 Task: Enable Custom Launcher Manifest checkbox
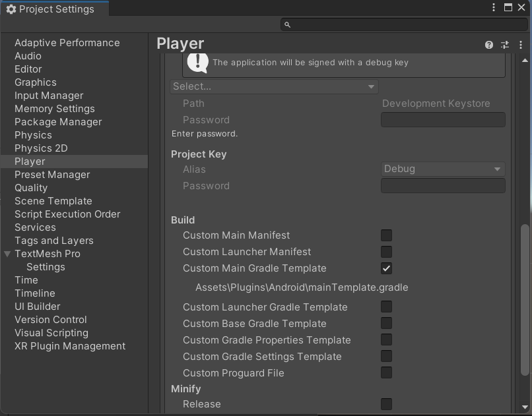point(386,252)
